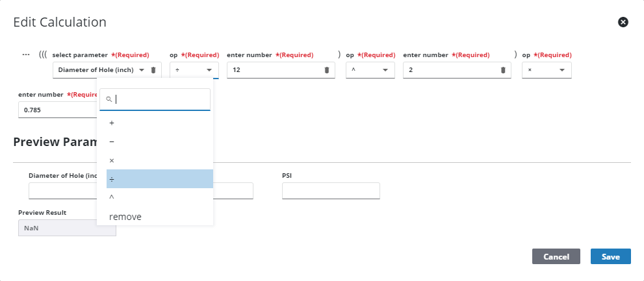Delete the Diameter of Hole parameter
644x281 pixels.
(x=153, y=70)
